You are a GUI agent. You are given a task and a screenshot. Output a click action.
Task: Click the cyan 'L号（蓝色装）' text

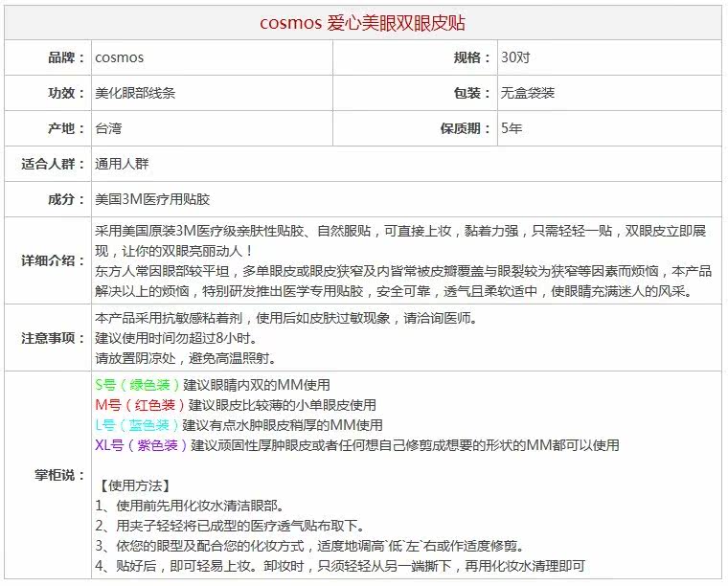click(x=137, y=425)
